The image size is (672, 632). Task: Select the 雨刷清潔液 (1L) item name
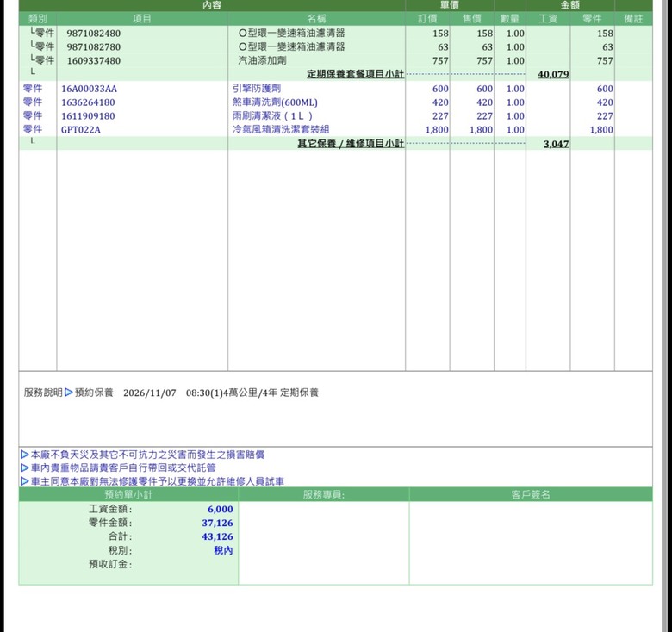click(272, 116)
